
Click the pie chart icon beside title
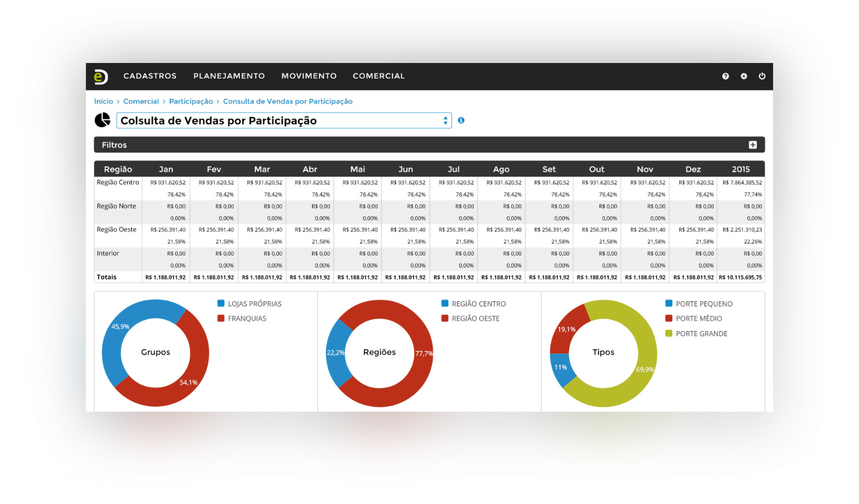(103, 120)
